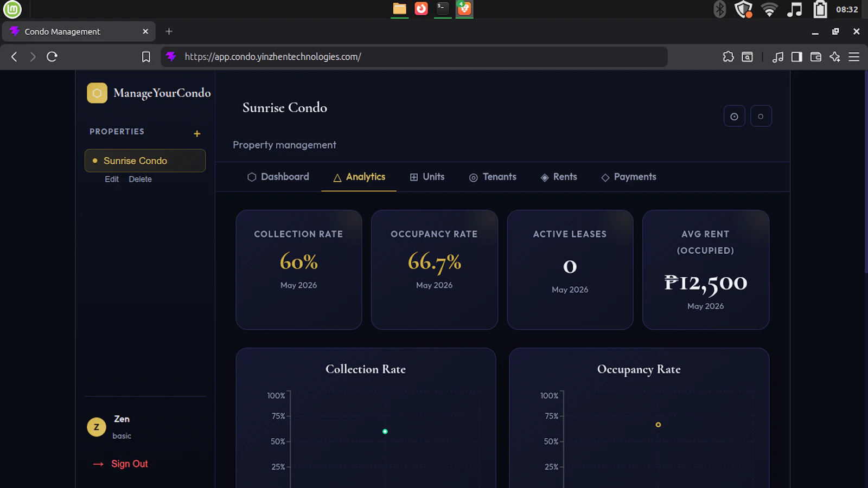Switch to the Payments tab
The height and width of the screenshot is (488, 868).
pos(629,177)
